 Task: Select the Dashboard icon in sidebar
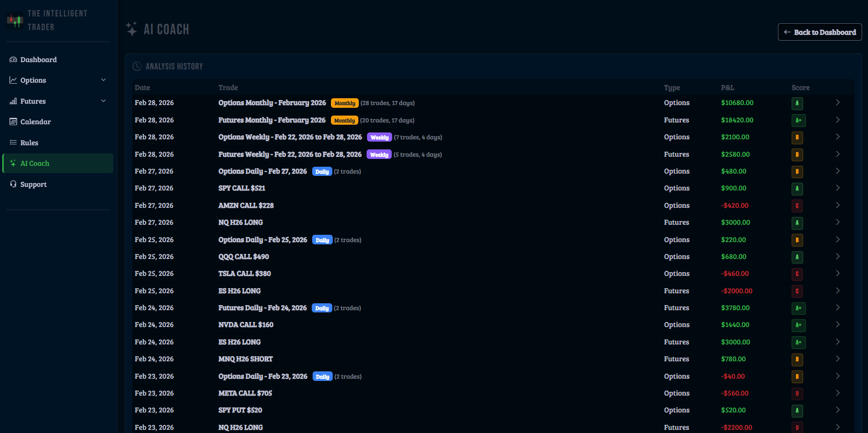(13, 59)
